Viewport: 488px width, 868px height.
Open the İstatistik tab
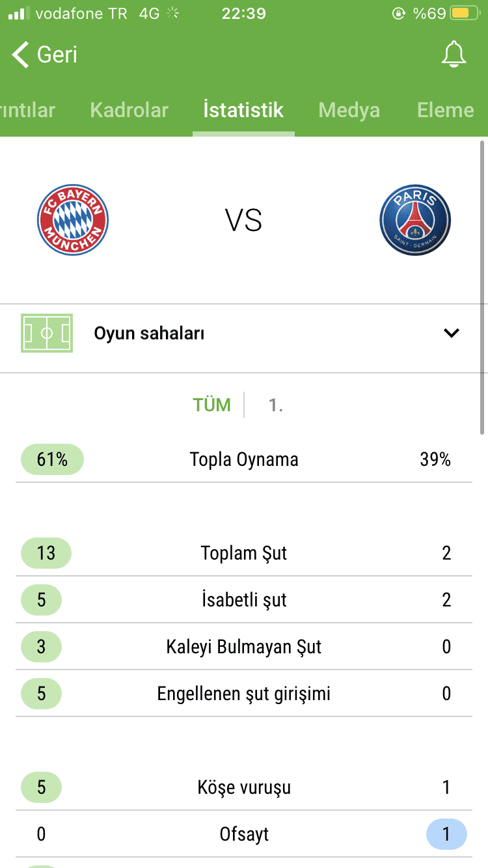pos(243,110)
